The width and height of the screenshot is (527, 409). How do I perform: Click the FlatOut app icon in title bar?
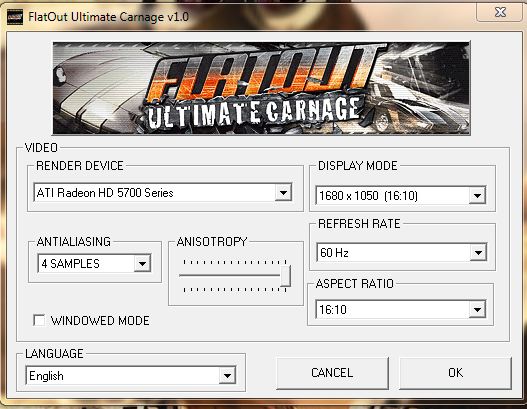15,17
